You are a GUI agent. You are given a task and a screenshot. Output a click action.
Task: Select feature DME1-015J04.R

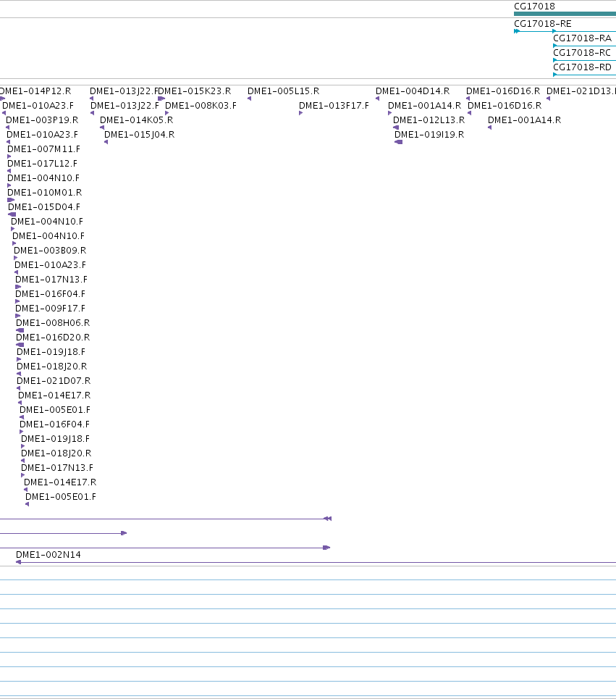pos(140,135)
